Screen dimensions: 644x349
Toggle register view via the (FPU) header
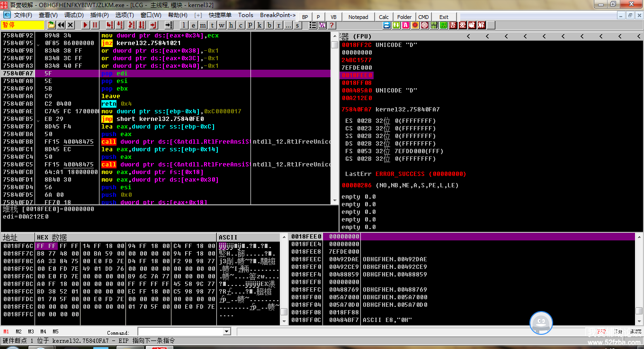(363, 36)
